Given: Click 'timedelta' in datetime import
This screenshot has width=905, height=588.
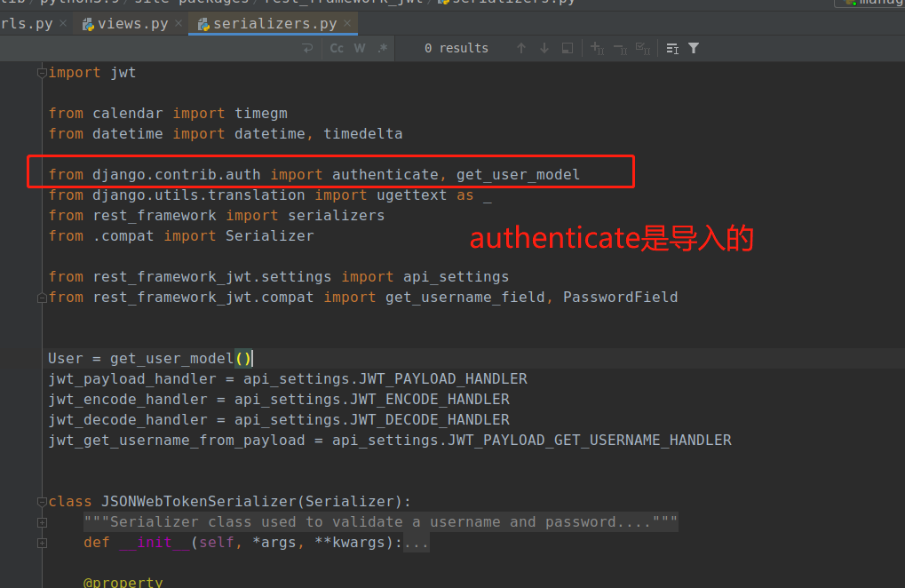Looking at the screenshot, I should tap(362, 134).
